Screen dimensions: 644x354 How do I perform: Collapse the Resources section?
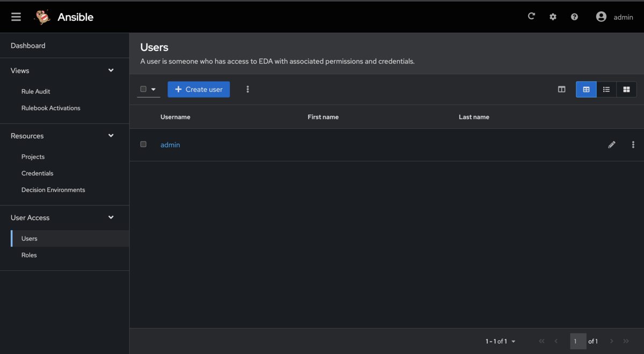pos(111,135)
